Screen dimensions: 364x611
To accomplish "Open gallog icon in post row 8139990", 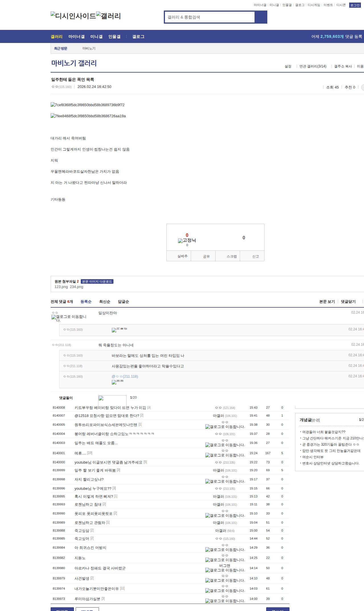I will 225,515.
